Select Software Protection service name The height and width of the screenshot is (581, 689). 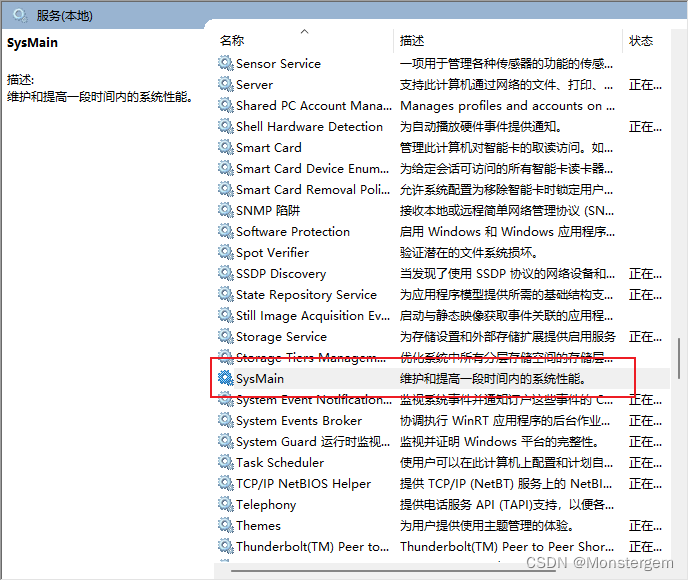293,232
